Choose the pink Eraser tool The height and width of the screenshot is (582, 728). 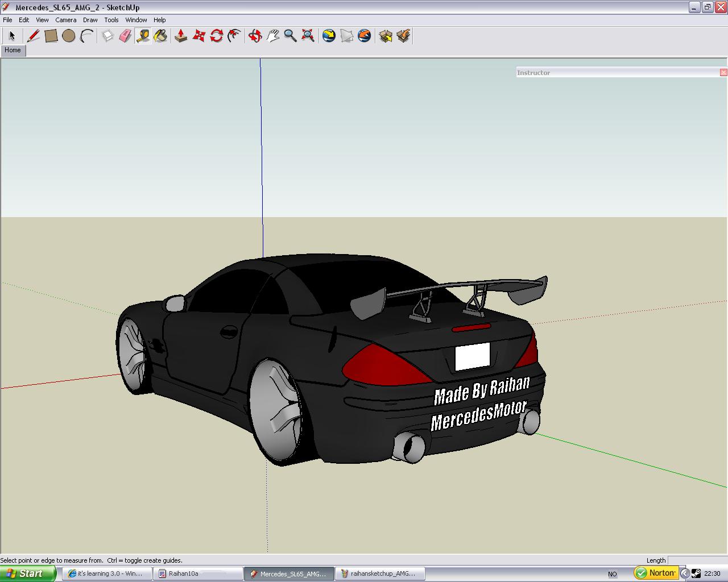125,36
